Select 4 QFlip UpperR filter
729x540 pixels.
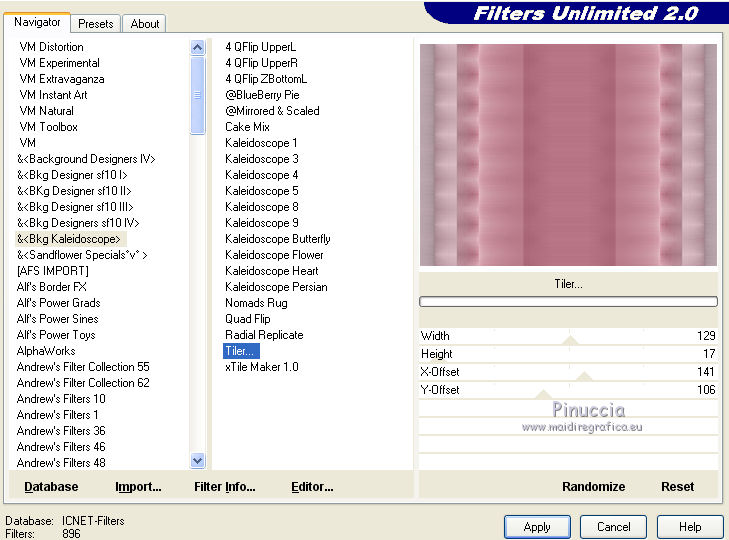click(261, 63)
